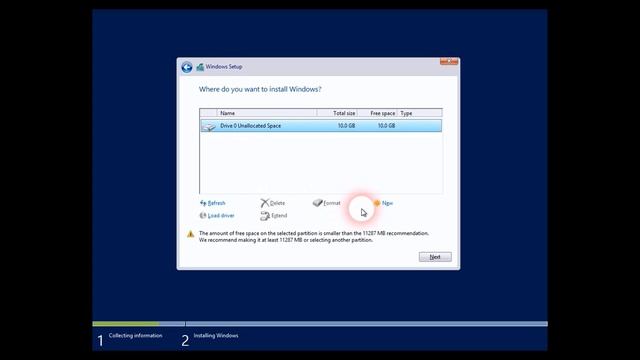
Task: Open the Load driver link
Action: [221, 216]
